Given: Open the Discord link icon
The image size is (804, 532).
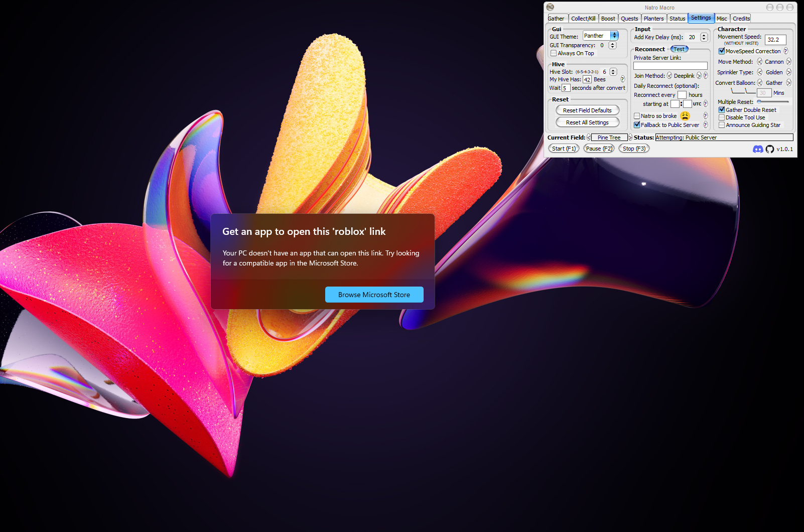Looking at the screenshot, I should click(x=758, y=149).
